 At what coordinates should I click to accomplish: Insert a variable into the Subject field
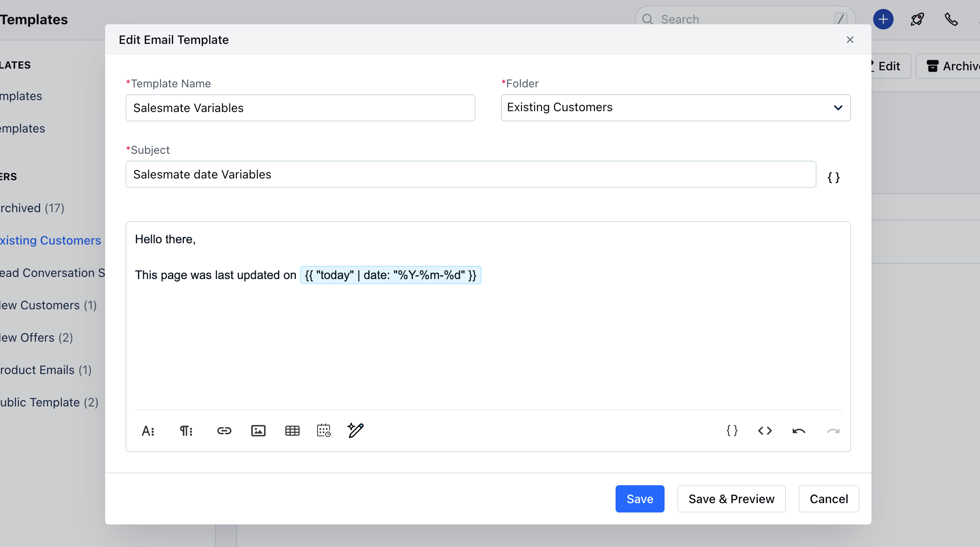834,177
